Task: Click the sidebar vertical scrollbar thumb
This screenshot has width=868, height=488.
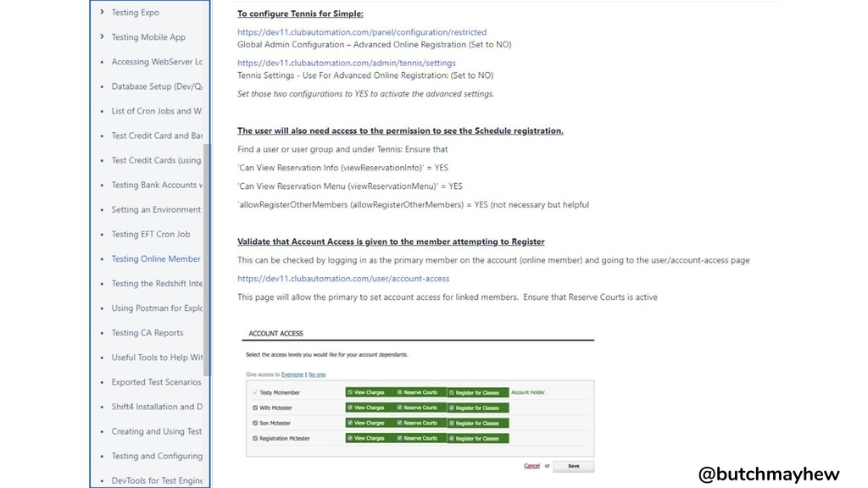Action: (x=207, y=260)
